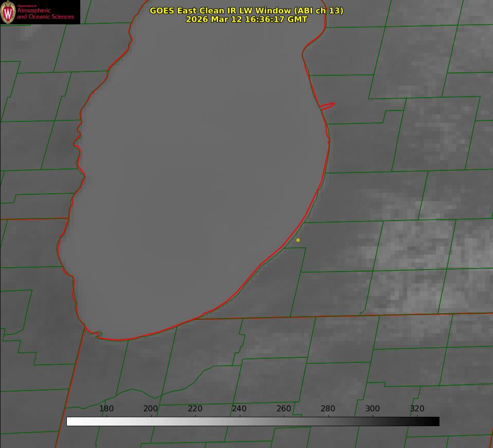Screen dimensions: 493x448
Task: Click the 200 tick label on colorbar
Action: [151, 409]
